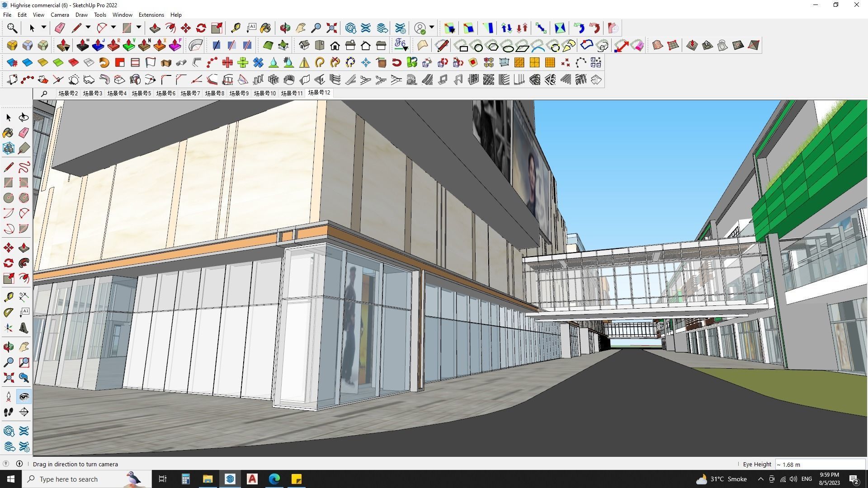Click Follow Push Pull F icon

[175, 45]
